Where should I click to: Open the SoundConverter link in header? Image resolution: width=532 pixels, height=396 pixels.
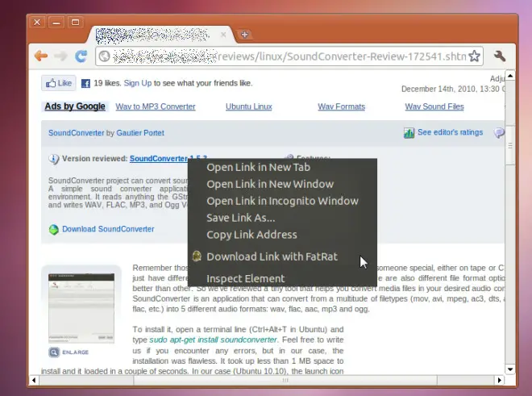(76, 133)
